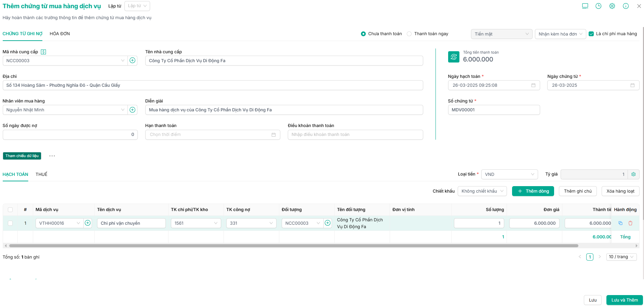Open the Không chiết khấu discount dropdown

482,191
